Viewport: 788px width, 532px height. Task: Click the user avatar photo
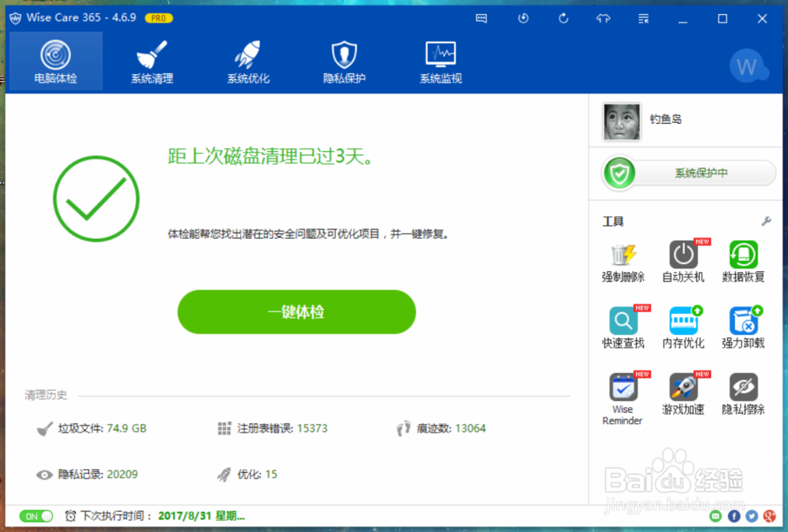point(623,121)
